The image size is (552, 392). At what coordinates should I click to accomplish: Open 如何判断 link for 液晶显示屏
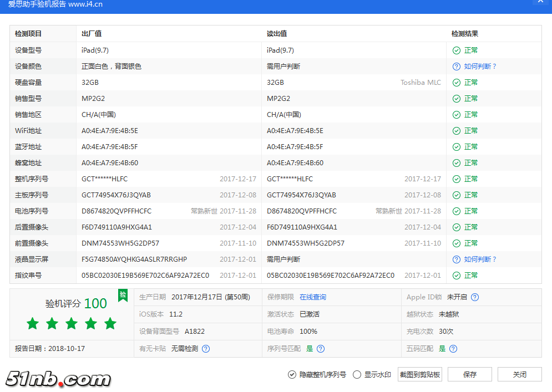(x=480, y=259)
